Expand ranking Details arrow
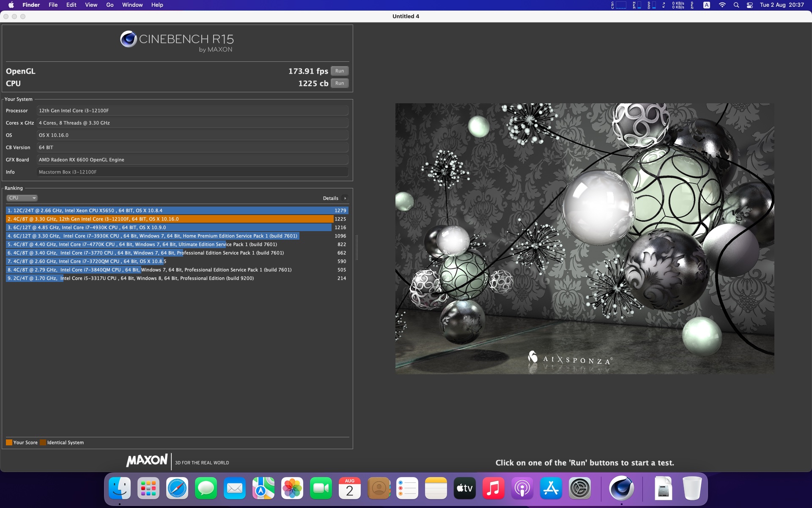The image size is (812, 508). 345,198
